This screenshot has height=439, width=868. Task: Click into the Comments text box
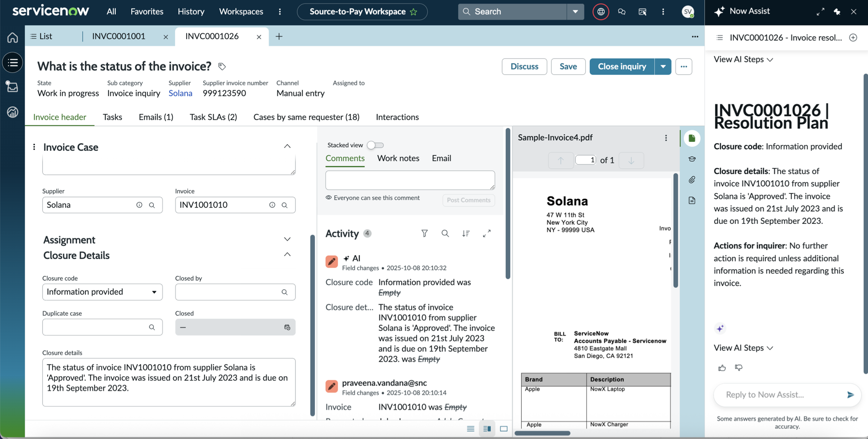click(x=410, y=180)
